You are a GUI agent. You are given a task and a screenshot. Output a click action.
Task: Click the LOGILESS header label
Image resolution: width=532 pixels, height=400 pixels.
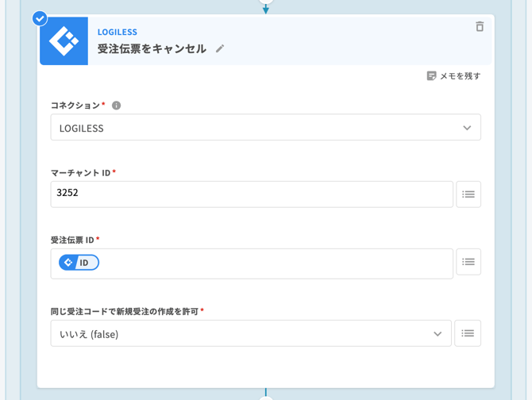click(118, 33)
